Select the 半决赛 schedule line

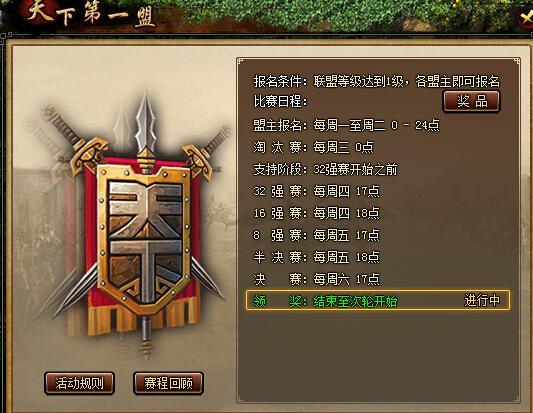[316, 257]
